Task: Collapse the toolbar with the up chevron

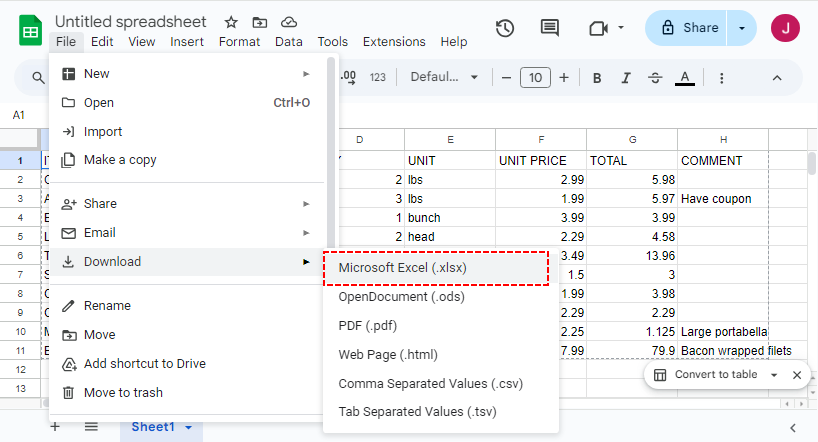Action: (777, 78)
